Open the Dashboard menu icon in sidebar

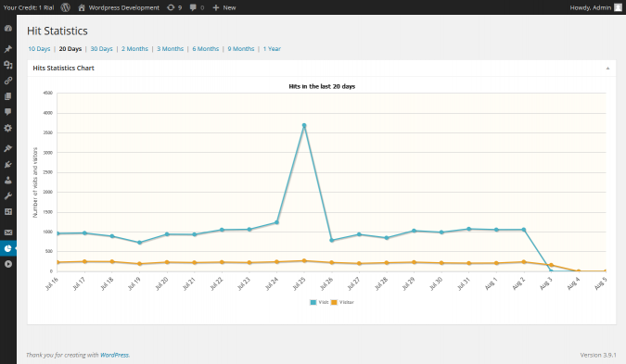[8, 29]
